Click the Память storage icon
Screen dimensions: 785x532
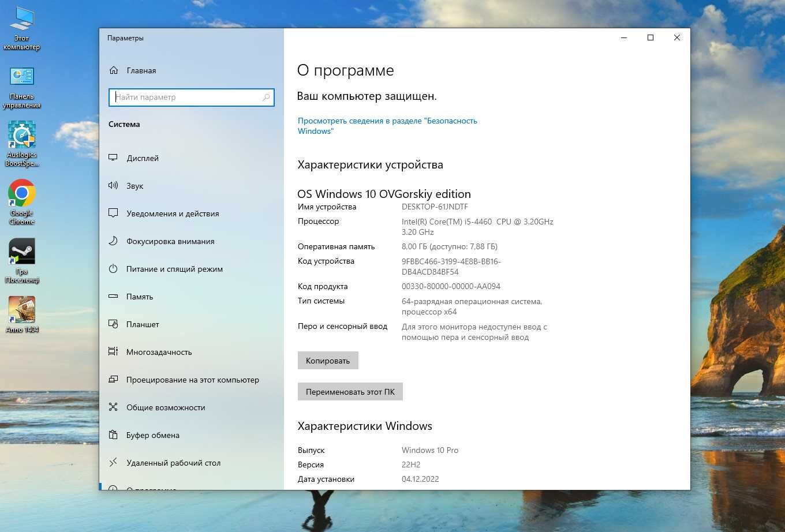(113, 297)
